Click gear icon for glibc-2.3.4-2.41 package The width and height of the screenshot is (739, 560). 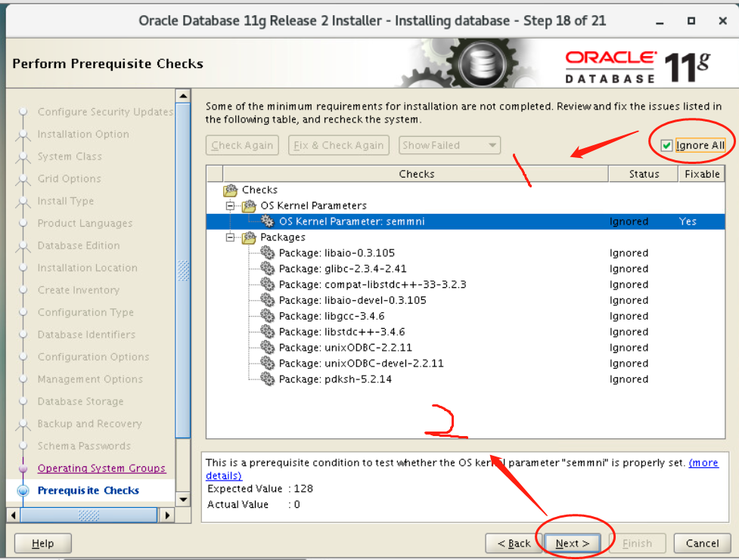(267, 269)
